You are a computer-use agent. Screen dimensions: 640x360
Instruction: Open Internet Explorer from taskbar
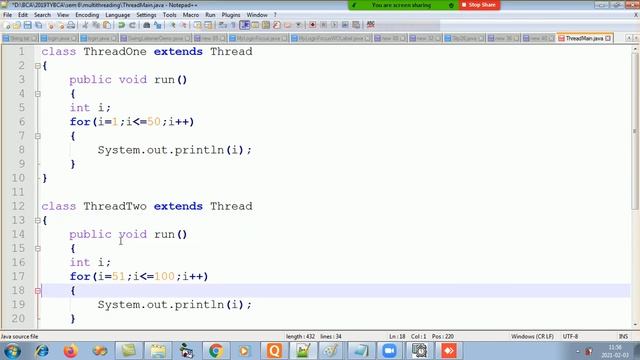point(42,351)
